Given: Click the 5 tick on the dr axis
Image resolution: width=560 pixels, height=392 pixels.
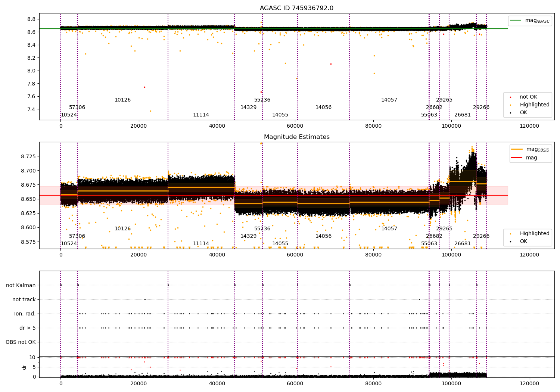Looking at the screenshot, I should tap(34, 367).
